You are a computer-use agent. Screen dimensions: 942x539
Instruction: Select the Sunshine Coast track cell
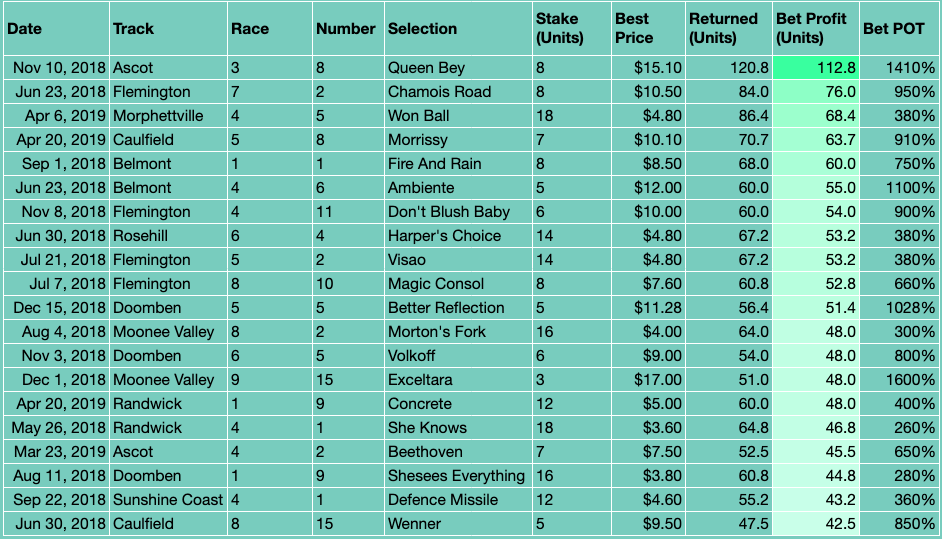[x=168, y=501]
